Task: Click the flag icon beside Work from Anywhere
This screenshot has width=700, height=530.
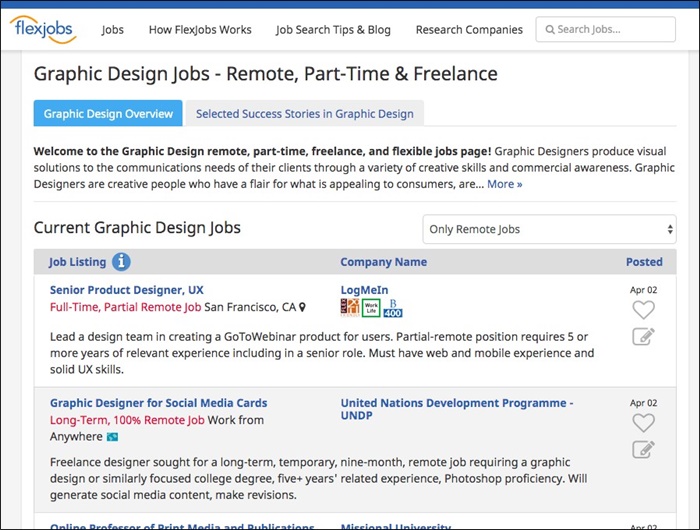Action: tap(112, 437)
